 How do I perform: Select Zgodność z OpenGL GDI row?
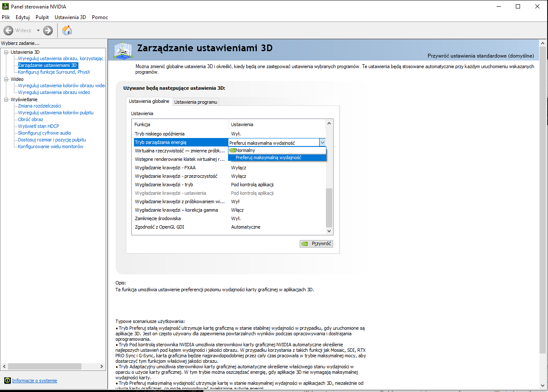coord(229,227)
